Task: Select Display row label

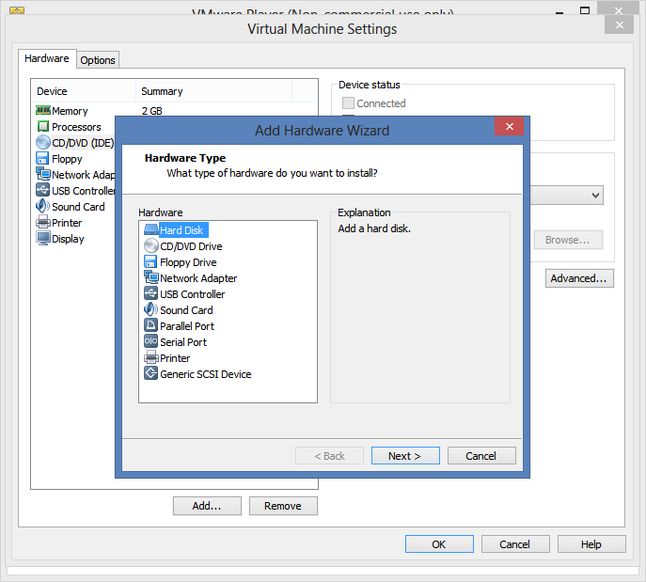Action: click(x=68, y=239)
